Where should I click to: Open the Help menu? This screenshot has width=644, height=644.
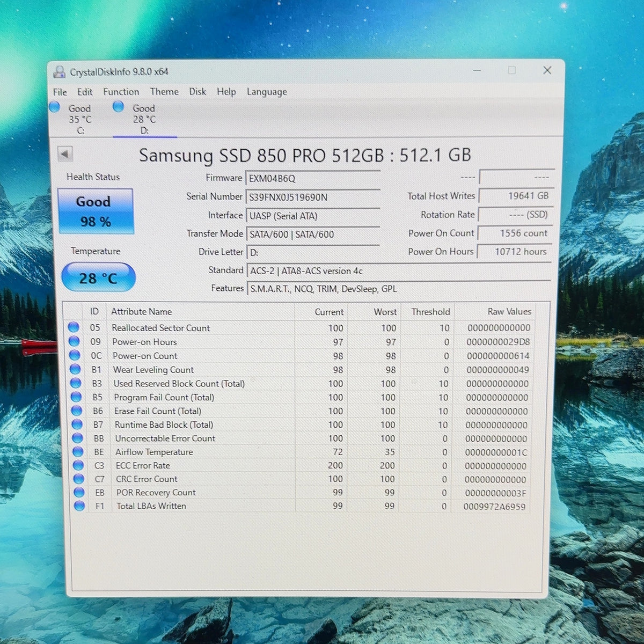click(226, 92)
